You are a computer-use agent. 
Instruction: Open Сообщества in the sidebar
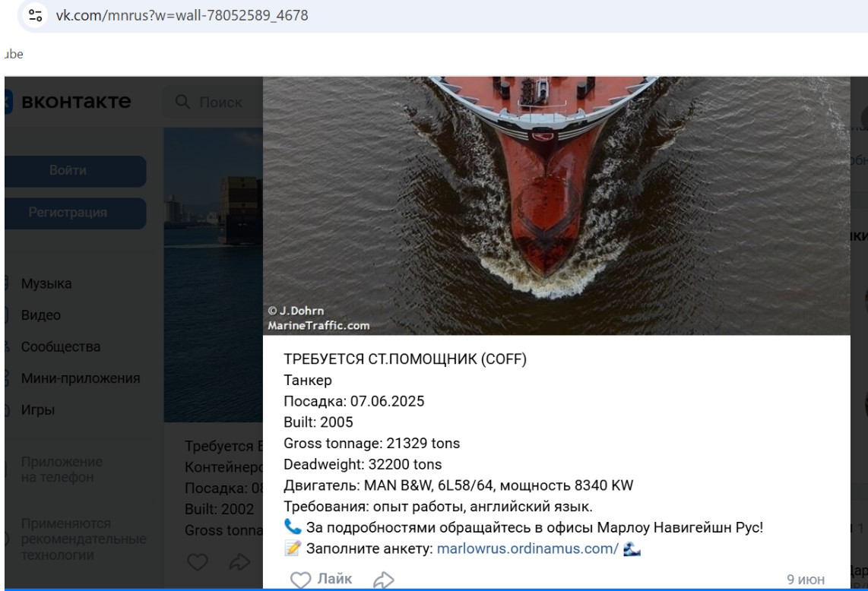click(61, 346)
